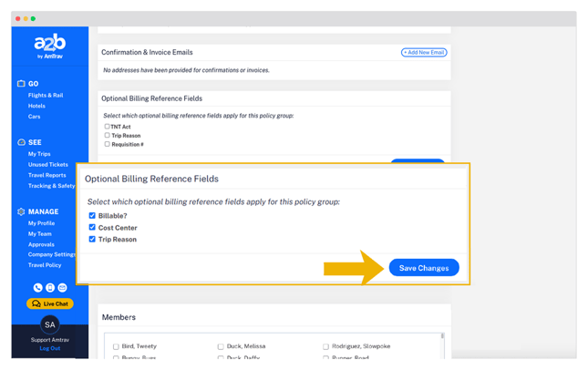Select member Bird, Tweety checkbox
Viewport: 588px width, 370px height.
[x=116, y=346]
